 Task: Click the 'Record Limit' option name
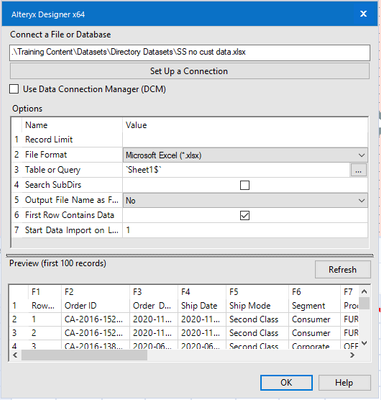pyautogui.click(x=49, y=140)
